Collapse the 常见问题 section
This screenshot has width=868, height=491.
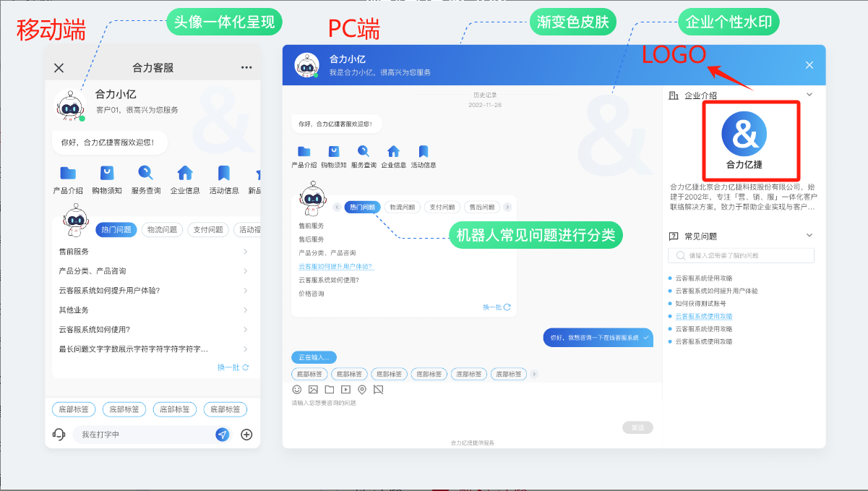pyautogui.click(x=809, y=236)
